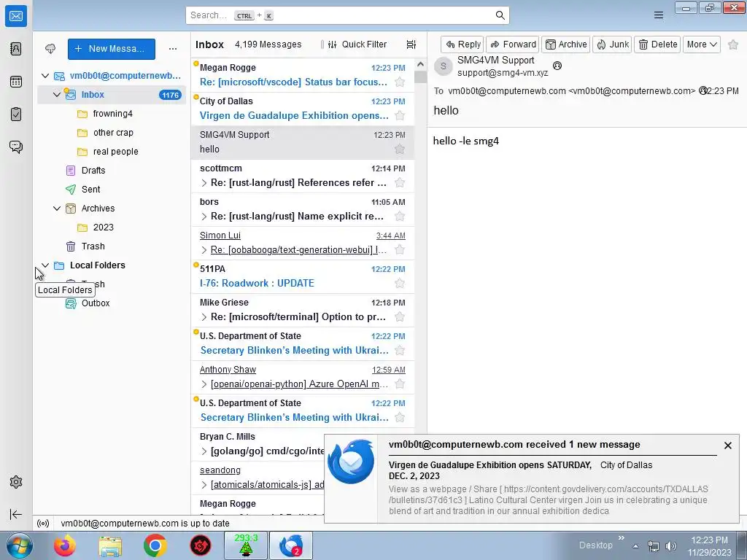
Task: Open the Mail space icon
Action: pos(16,16)
